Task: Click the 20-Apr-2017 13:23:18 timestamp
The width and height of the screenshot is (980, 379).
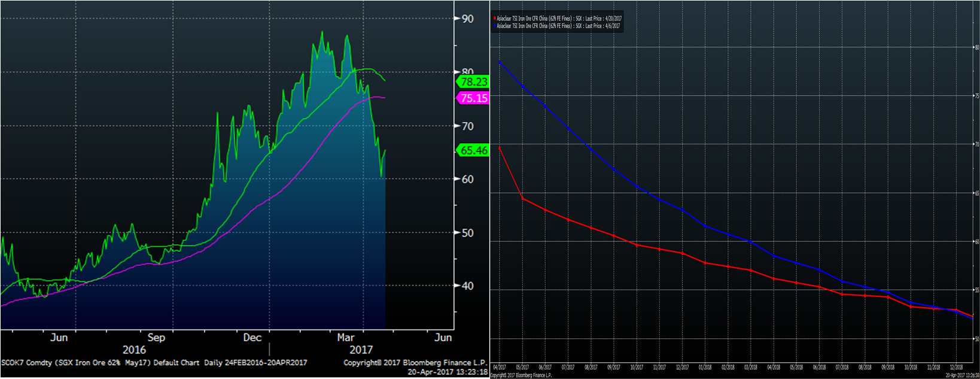Action: coord(447,372)
